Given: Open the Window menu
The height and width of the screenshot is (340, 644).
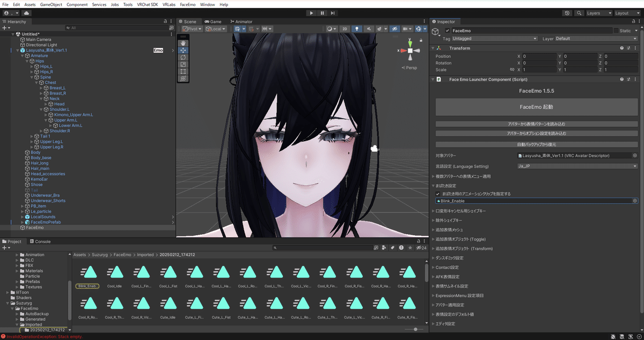Looking at the screenshot, I should (208, 4).
